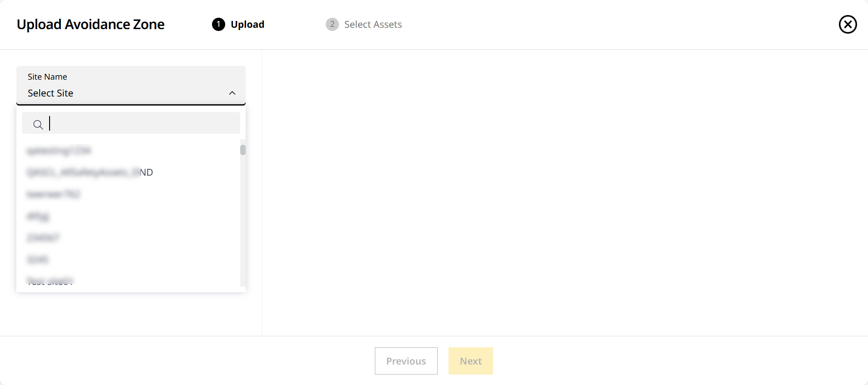Click the site list scrollbar thumb
This screenshot has width=868, height=385.
(x=243, y=150)
